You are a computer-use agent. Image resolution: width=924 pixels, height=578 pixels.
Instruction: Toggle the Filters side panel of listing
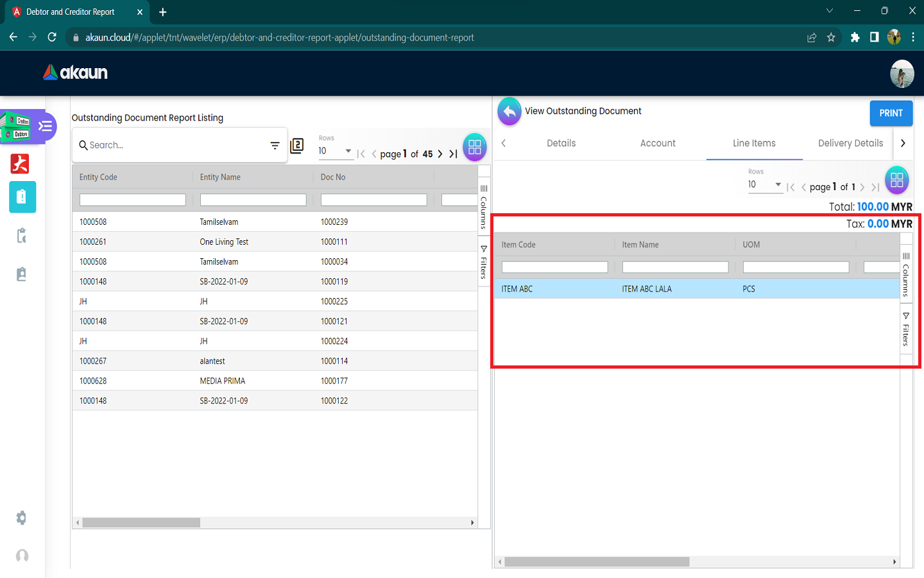pos(484,262)
